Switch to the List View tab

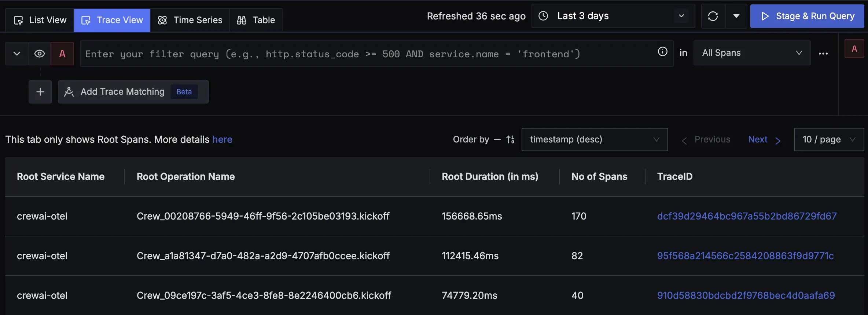click(40, 20)
